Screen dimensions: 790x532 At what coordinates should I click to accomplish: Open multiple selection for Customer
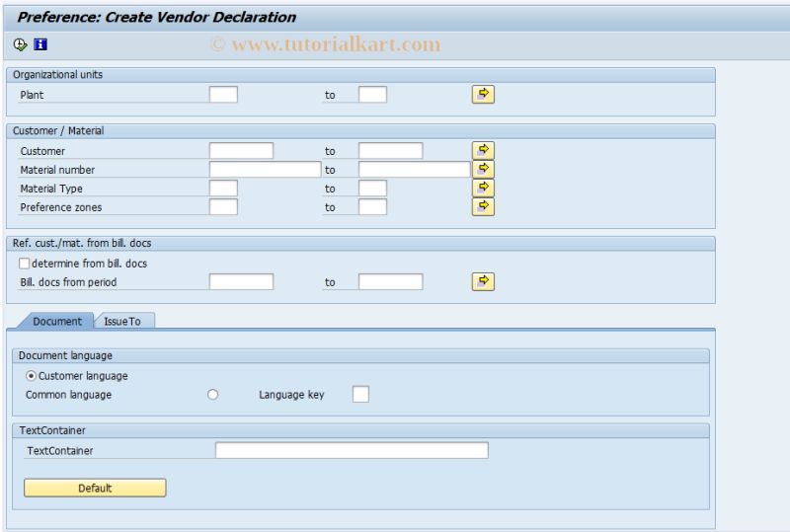point(483,150)
